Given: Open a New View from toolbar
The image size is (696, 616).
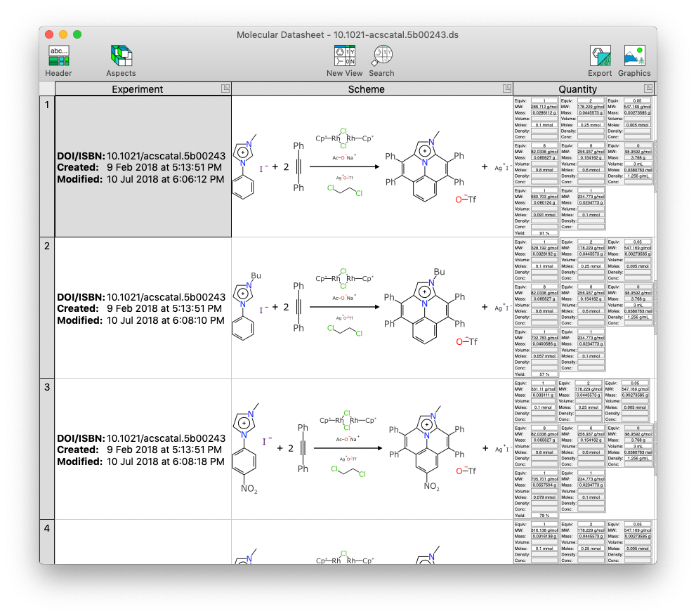Looking at the screenshot, I should pyautogui.click(x=344, y=57).
